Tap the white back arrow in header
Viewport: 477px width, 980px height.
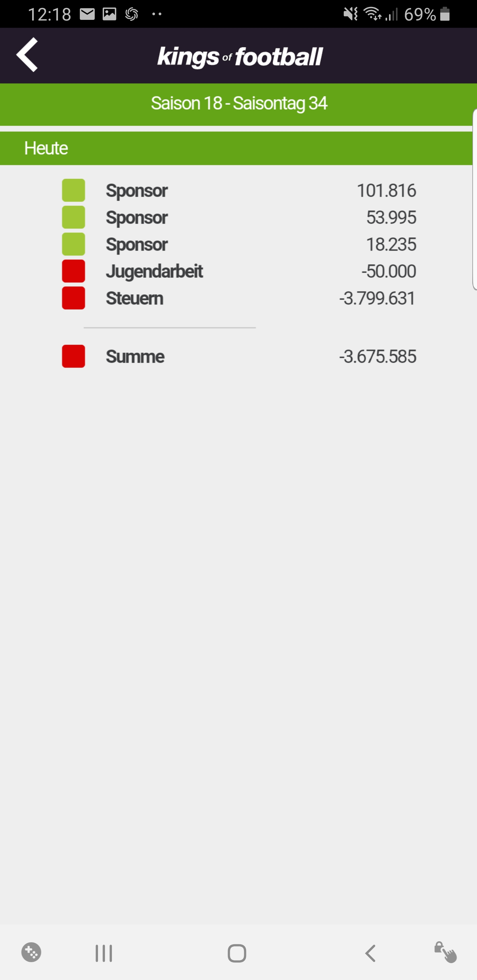tap(27, 54)
